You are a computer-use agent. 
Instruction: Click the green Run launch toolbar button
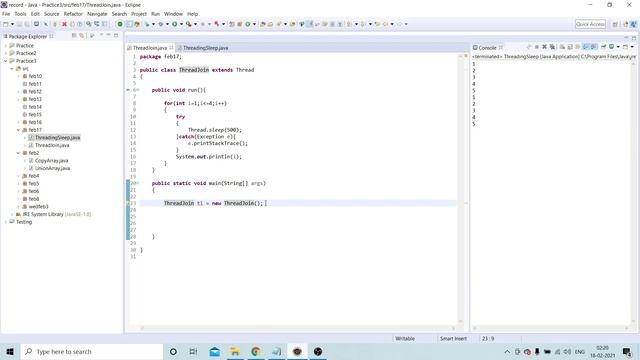[174, 24]
